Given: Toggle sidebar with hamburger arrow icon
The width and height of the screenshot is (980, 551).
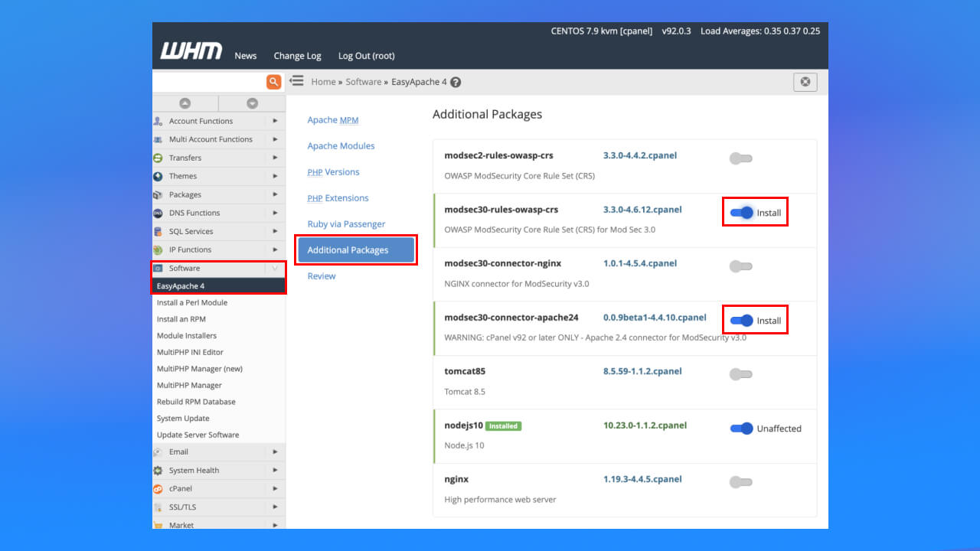Looking at the screenshot, I should coord(296,80).
